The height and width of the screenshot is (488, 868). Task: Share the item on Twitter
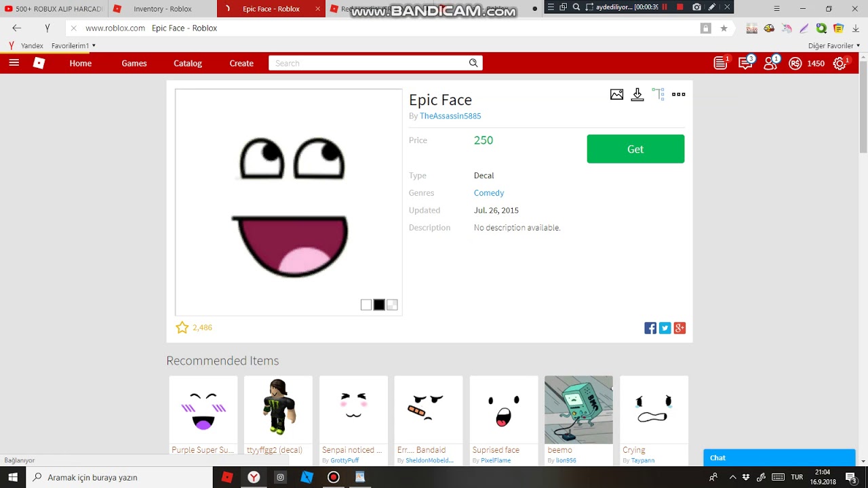coord(665,328)
